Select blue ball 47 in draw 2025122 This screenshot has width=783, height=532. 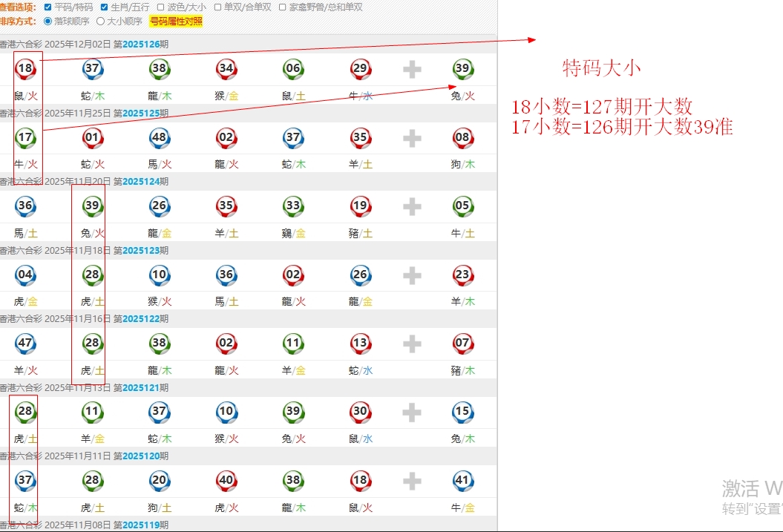[25, 344]
